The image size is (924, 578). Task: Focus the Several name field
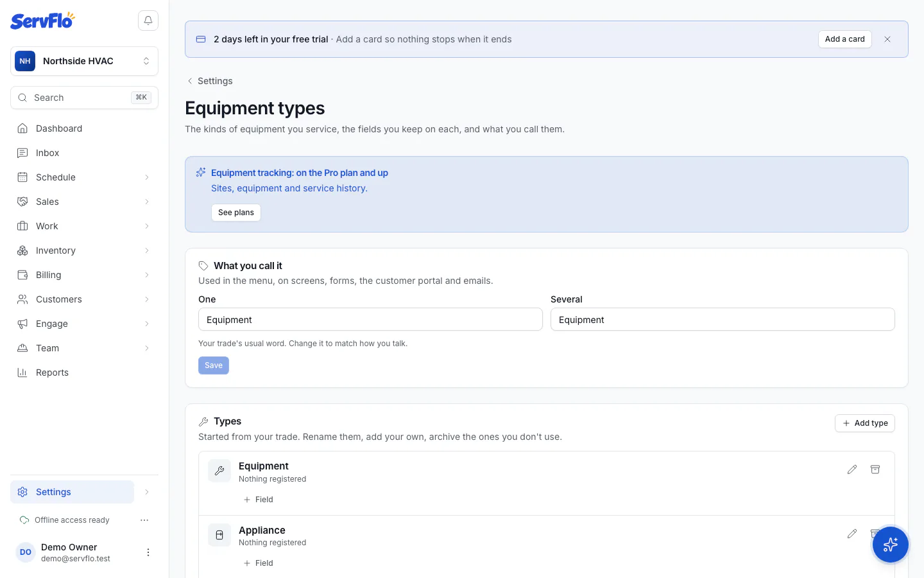(723, 320)
